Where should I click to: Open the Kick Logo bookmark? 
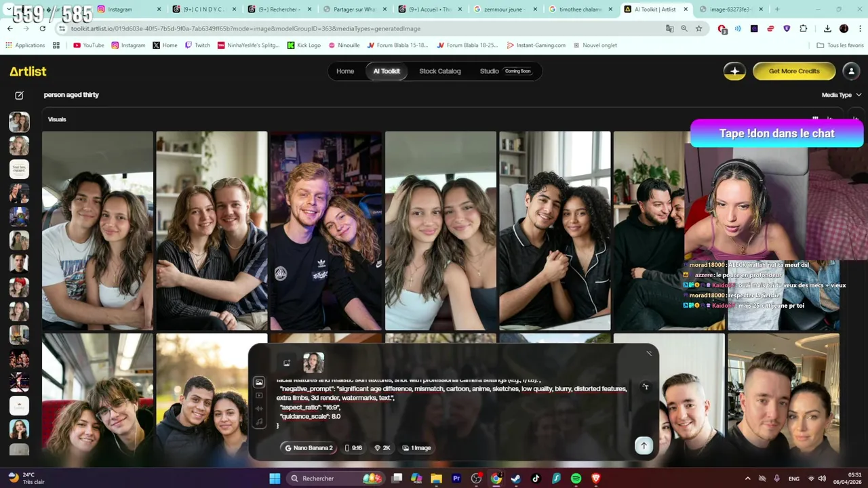click(304, 45)
